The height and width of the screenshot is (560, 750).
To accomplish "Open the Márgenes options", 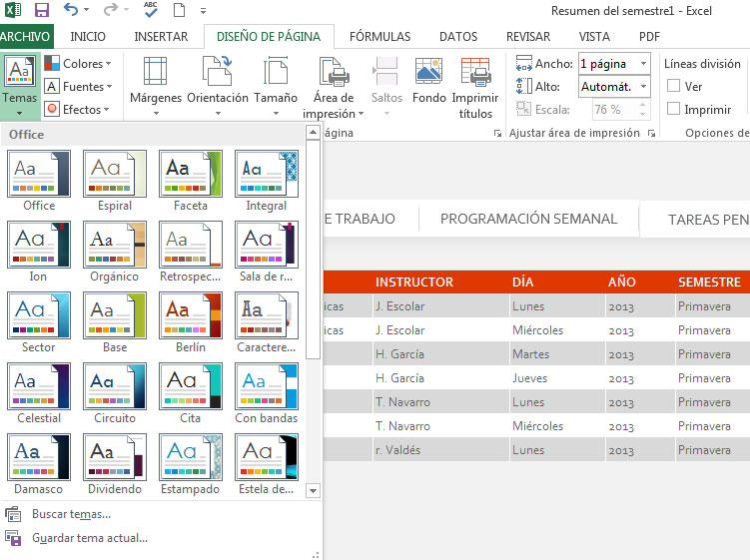I will 156,86.
